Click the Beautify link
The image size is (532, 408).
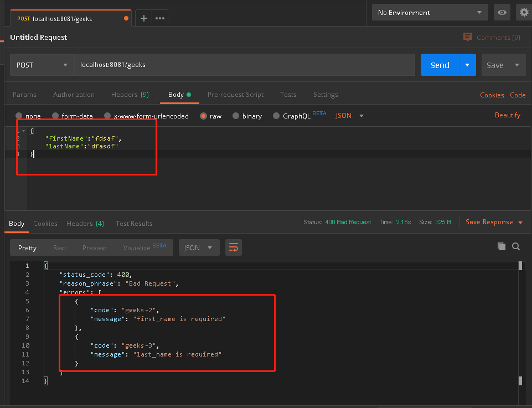[507, 115]
